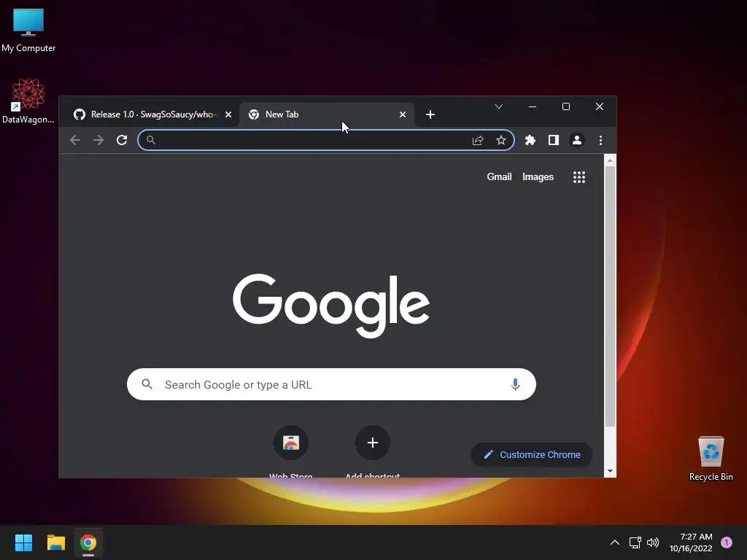Open the Images link
The image size is (747, 560).
tap(538, 176)
